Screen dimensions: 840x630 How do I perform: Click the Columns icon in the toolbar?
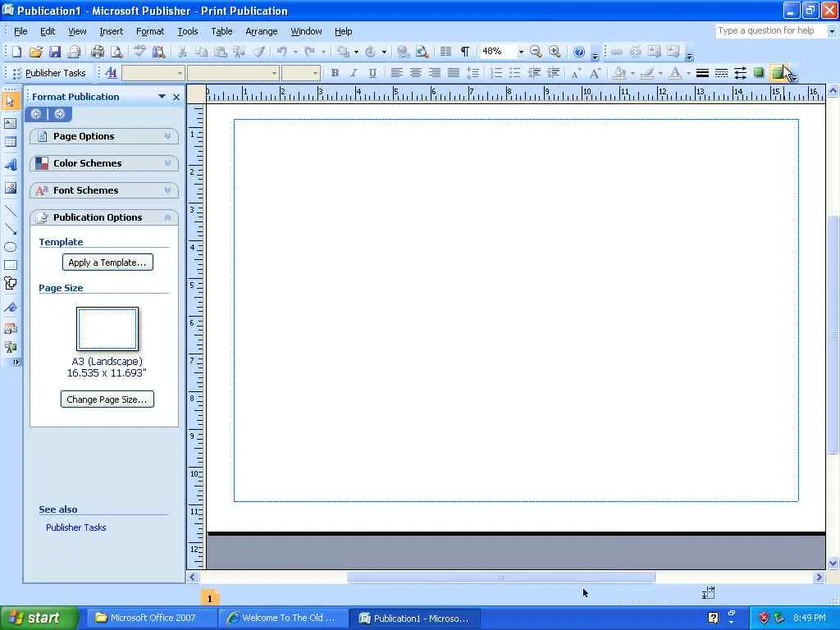[445, 52]
